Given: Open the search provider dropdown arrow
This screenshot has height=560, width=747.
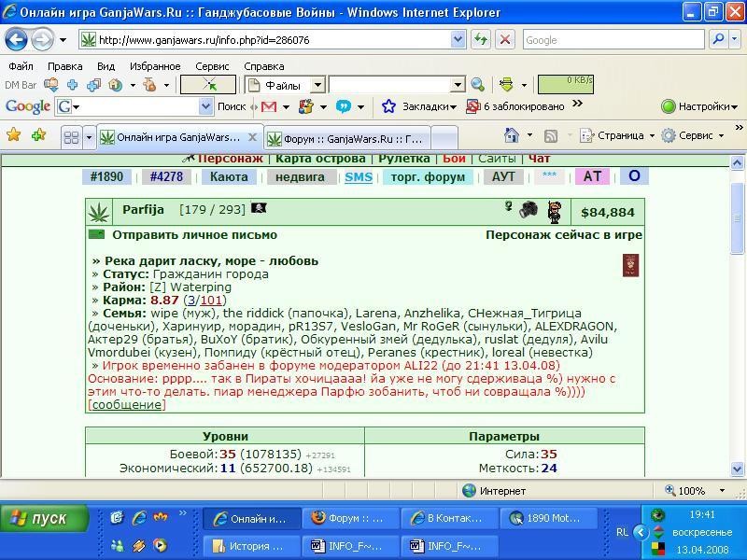Looking at the screenshot, I should [x=735, y=39].
